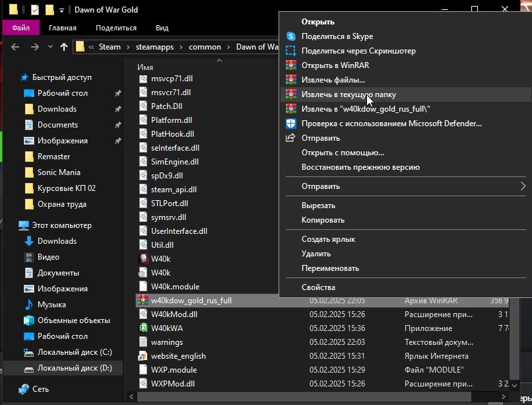Expand the Отправить submenu arrow
Screen dimensions: 532x405
(523, 186)
